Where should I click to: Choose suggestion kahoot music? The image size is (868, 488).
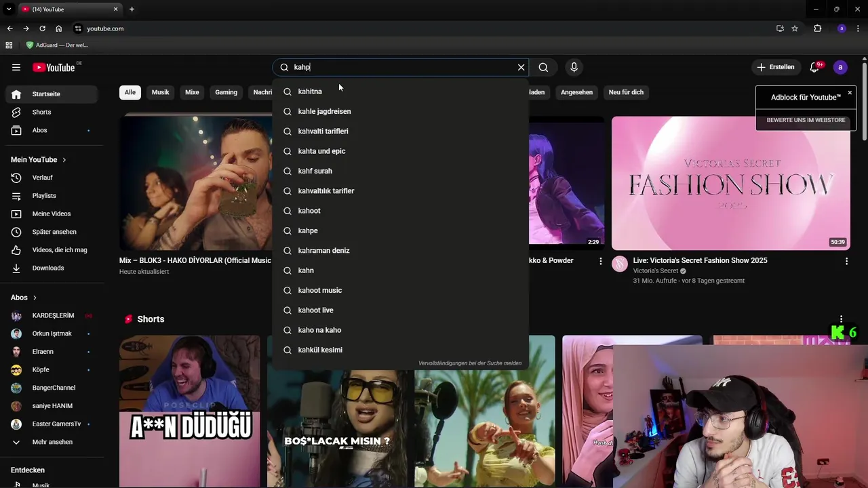coord(400,290)
